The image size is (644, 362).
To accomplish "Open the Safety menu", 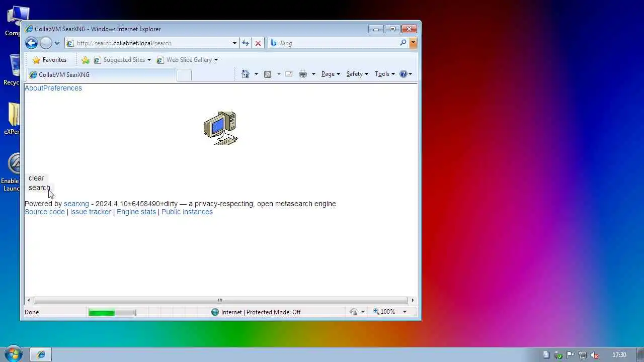I will click(357, 74).
